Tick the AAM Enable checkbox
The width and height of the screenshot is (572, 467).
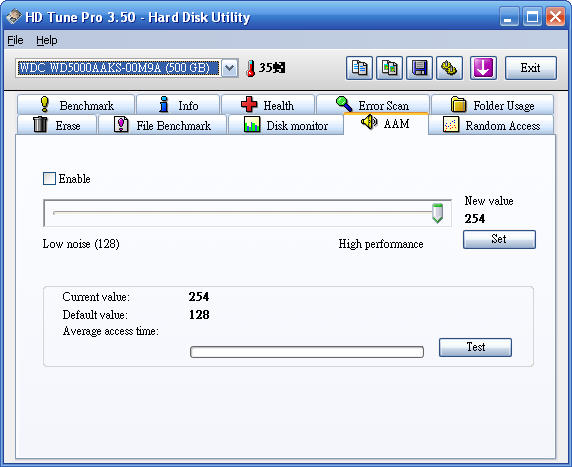49,179
